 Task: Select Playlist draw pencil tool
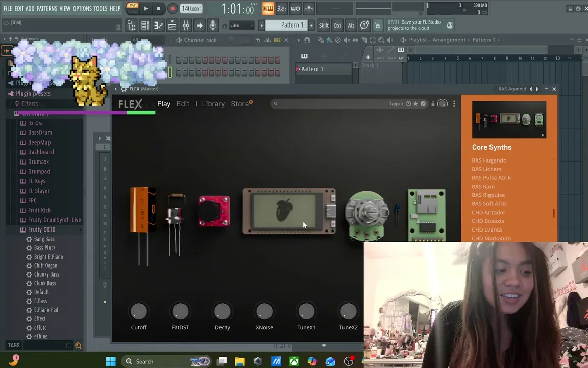click(x=321, y=40)
